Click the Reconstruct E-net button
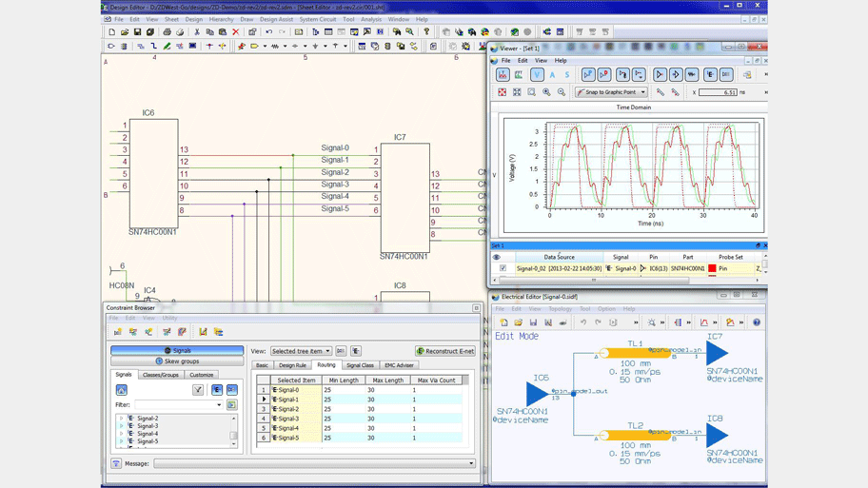This screenshot has height=488, width=868. (444, 351)
